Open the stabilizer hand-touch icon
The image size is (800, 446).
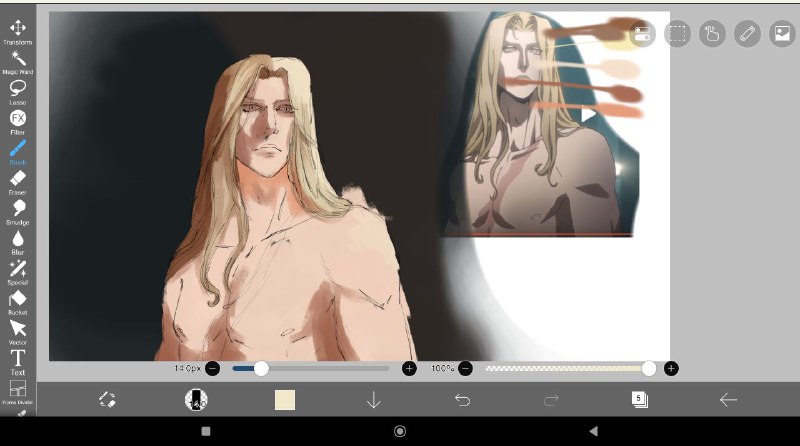(712, 34)
